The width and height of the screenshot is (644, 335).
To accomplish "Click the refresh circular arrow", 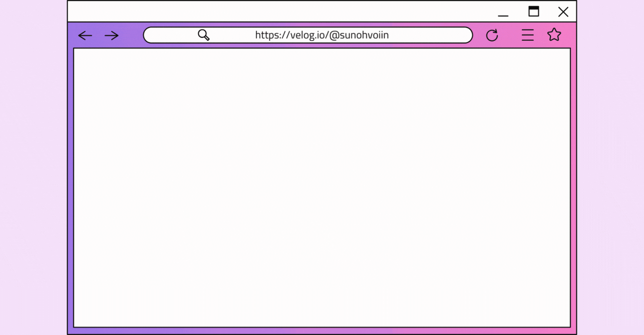I will coord(492,35).
